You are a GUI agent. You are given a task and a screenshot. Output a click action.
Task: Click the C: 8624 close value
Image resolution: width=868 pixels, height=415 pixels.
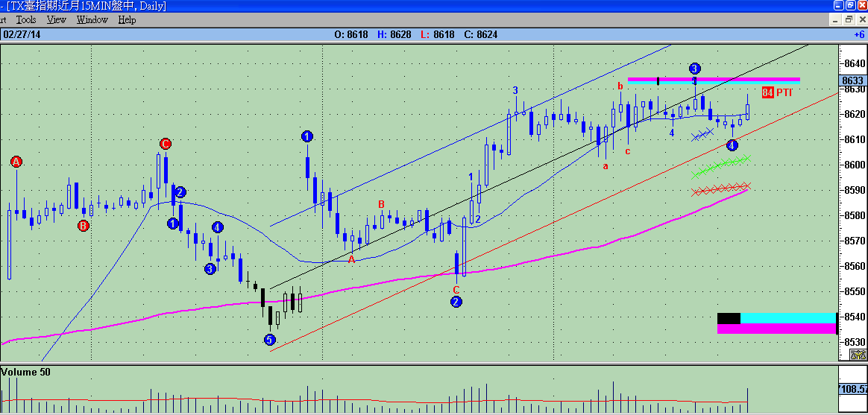(480, 34)
